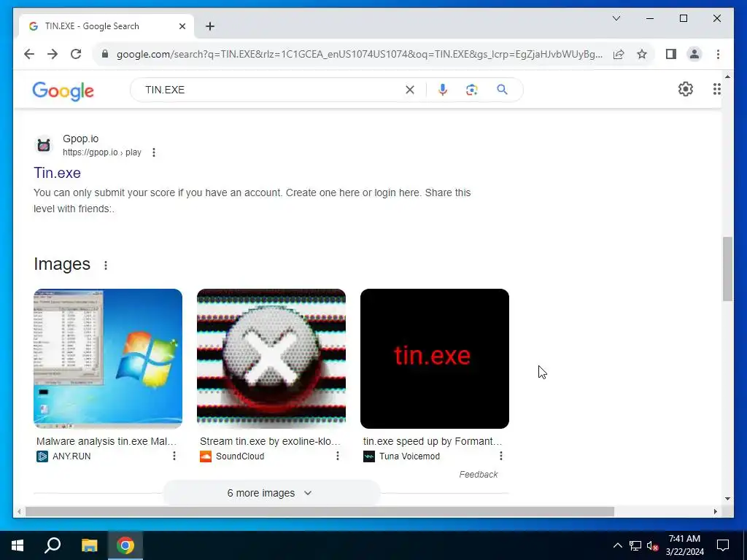This screenshot has width=747, height=560.
Task: Start voice search with the microphone
Action: click(443, 90)
